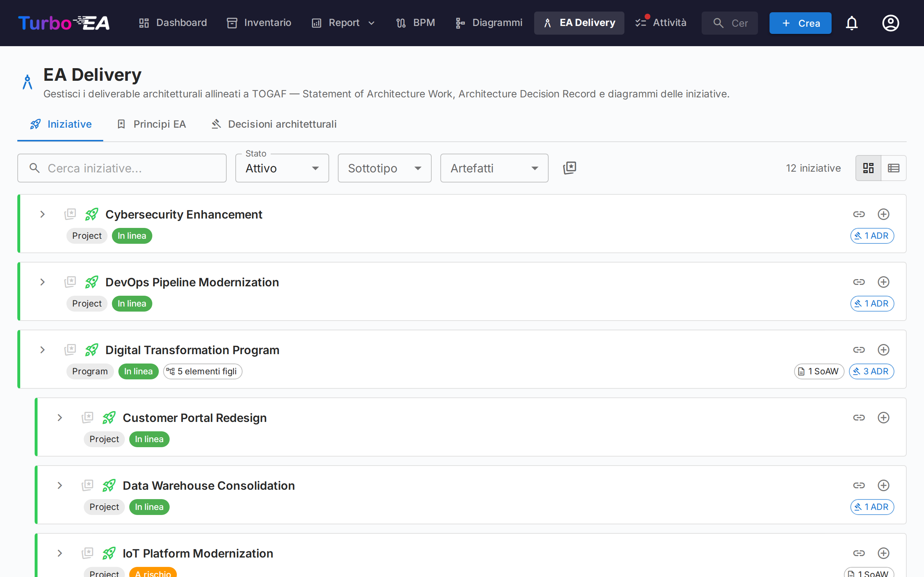The width and height of the screenshot is (924, 577).
Task: Open the diagram icon next to Digital Transformation Program
Action: [x=70, y=349]
